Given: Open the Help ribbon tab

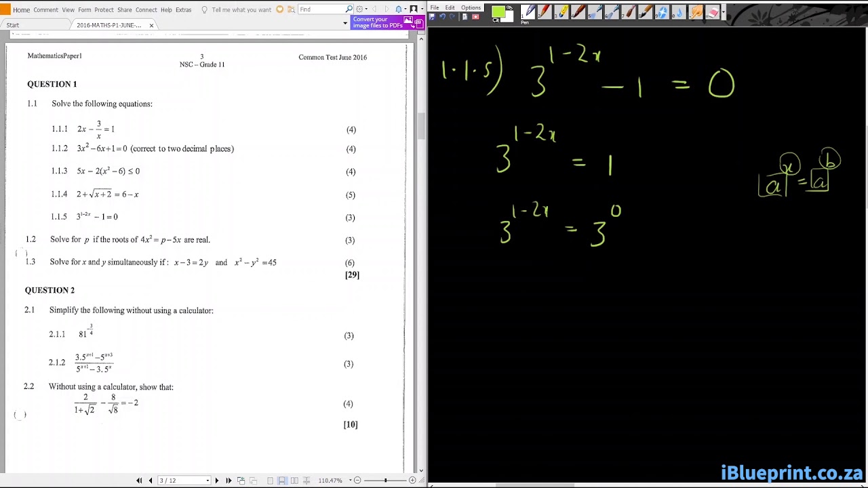Looking at the screenshot, I should [166, 9].
